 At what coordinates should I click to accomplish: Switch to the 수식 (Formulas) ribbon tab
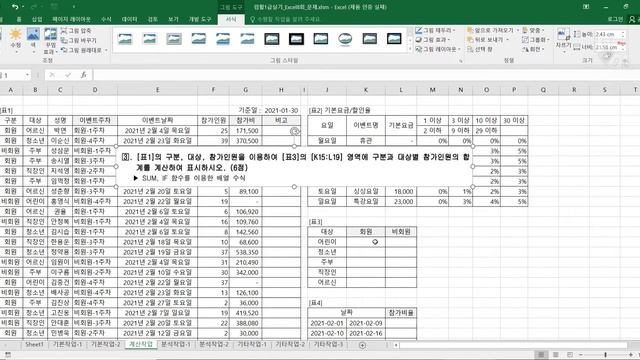point(106,19)
